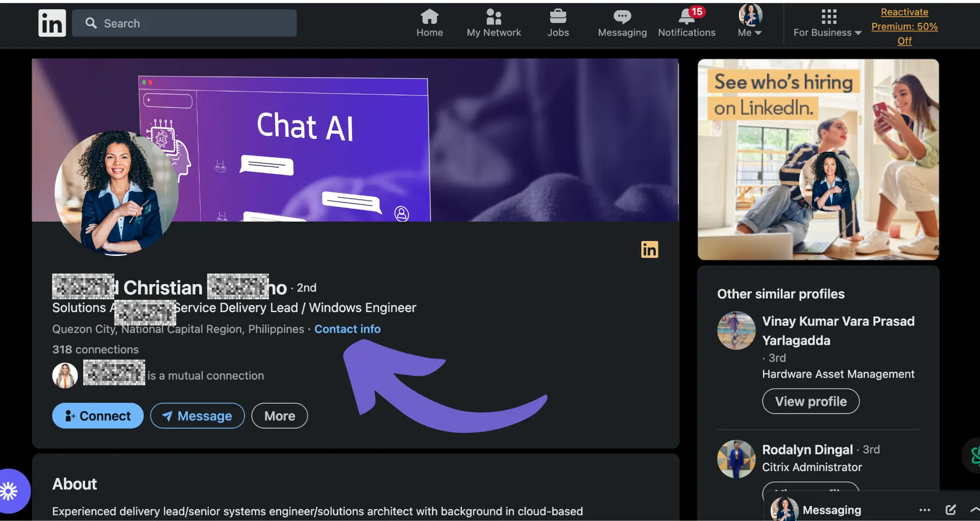Image resolution: width=980 pixels, height=521 pixels.
Task: Open the Messaging overflow menu
Action: coord(924,509)
